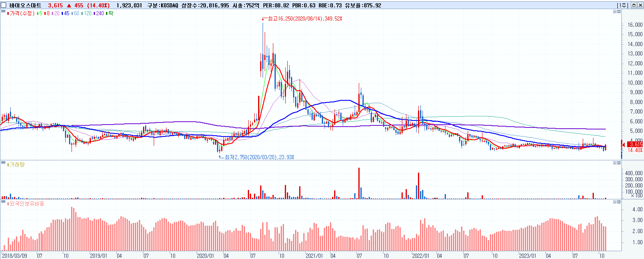644x259 pixels.
Task: Click the [1주] weekly period label
Action: click(623, 5)
